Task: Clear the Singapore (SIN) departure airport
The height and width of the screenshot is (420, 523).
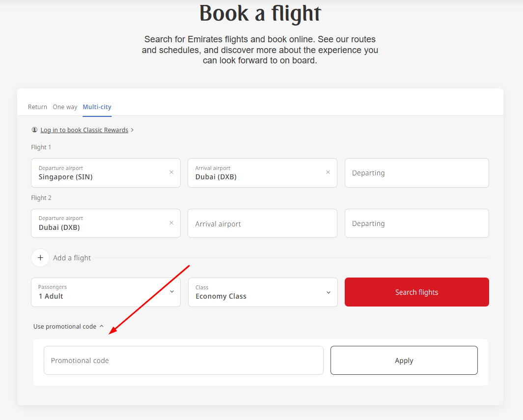Action: [171, 172]
